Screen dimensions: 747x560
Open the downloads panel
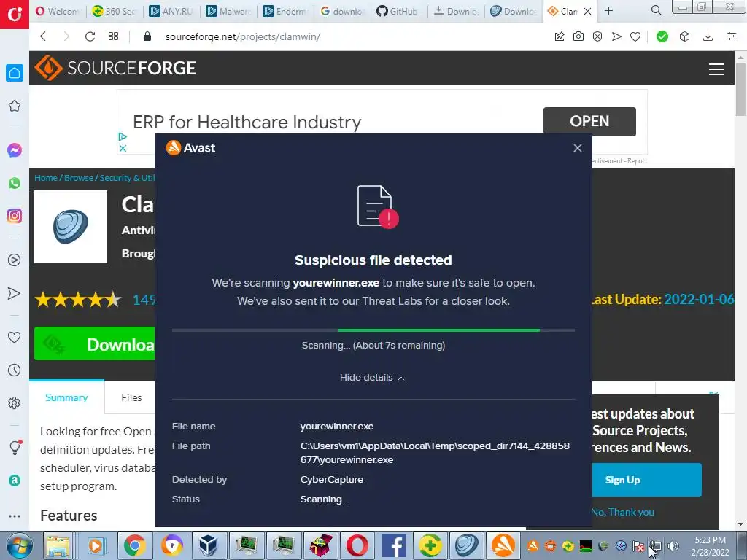(x=708, y=36)
